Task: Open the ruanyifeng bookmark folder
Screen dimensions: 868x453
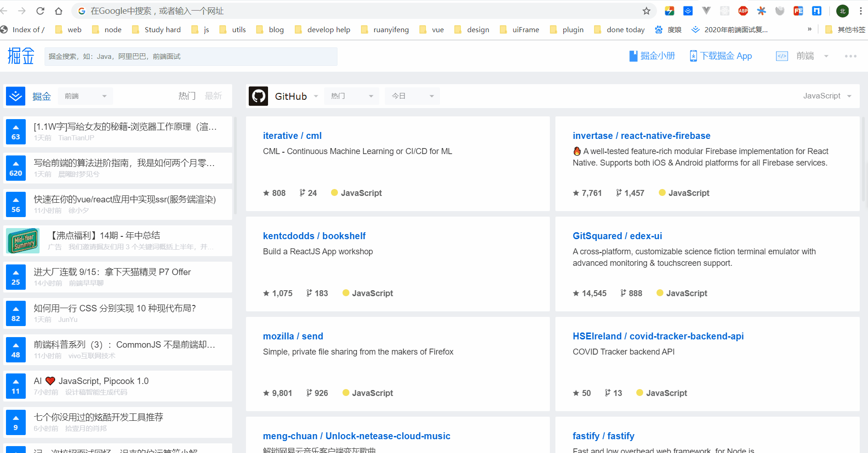Action: click(x=385, y=29)
